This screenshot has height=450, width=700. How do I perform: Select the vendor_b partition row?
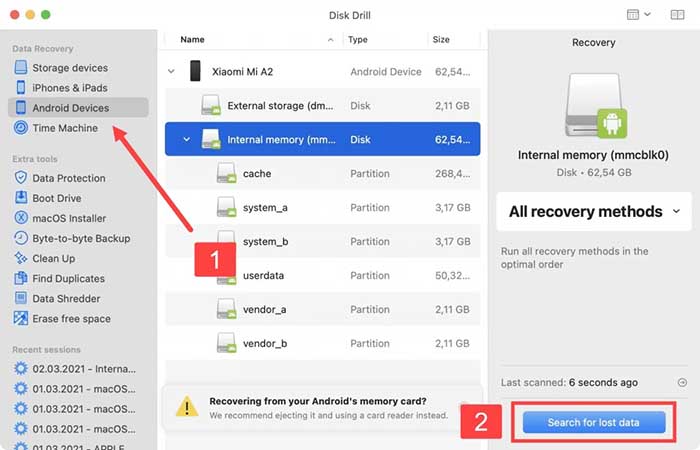point(322,343)
